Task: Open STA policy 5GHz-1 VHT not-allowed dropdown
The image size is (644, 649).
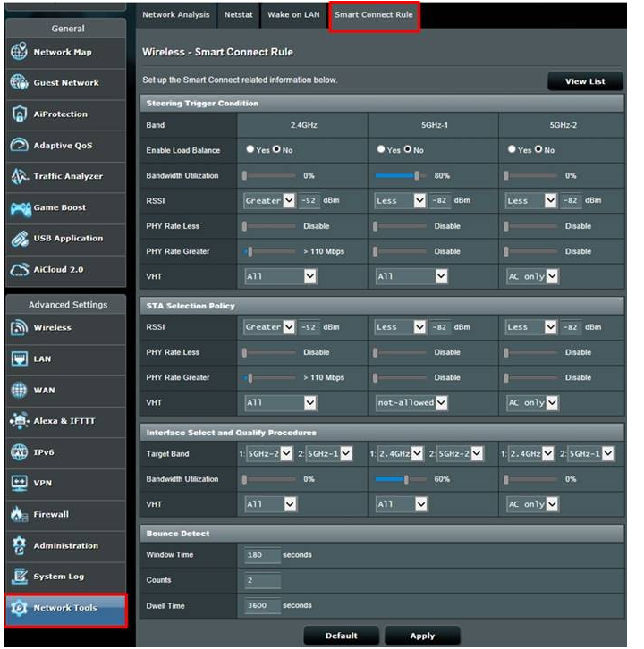Action: (411, 403)
